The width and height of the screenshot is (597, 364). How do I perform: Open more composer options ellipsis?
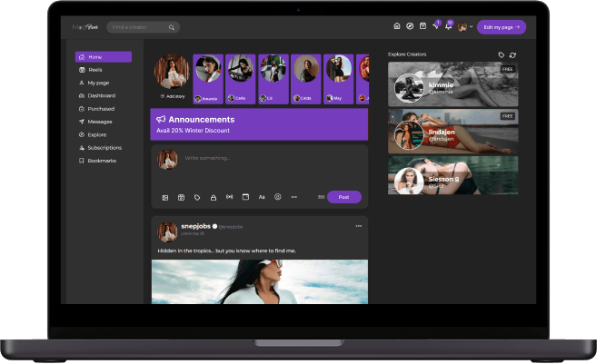[294, 197]
